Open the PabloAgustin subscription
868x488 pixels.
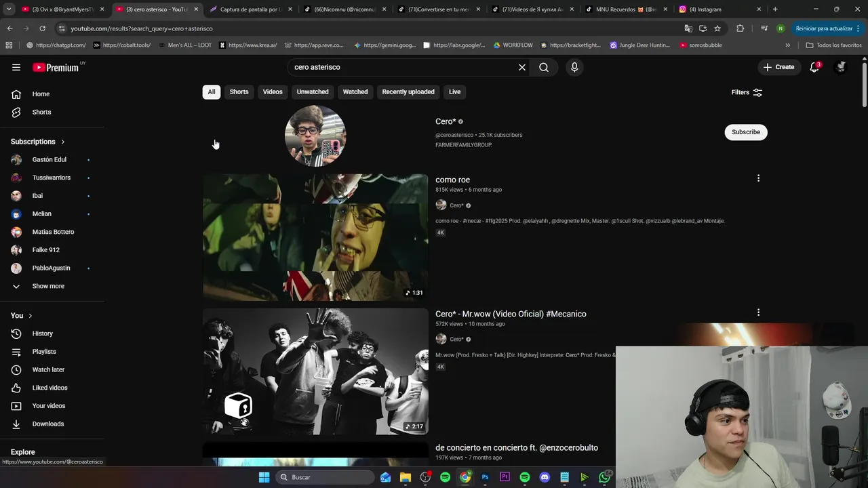(x=52, y=268)
